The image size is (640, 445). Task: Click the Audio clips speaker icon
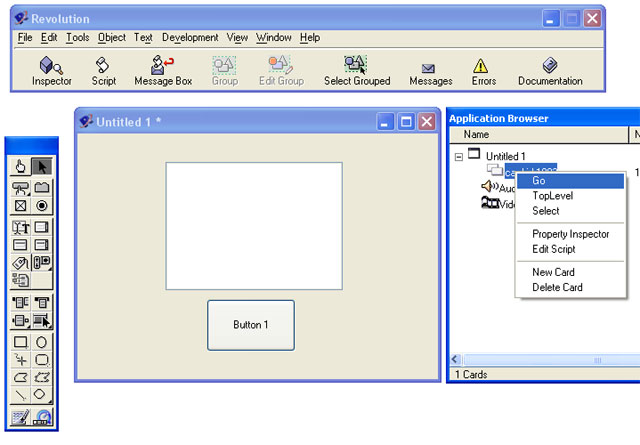[x=490, y=187]
